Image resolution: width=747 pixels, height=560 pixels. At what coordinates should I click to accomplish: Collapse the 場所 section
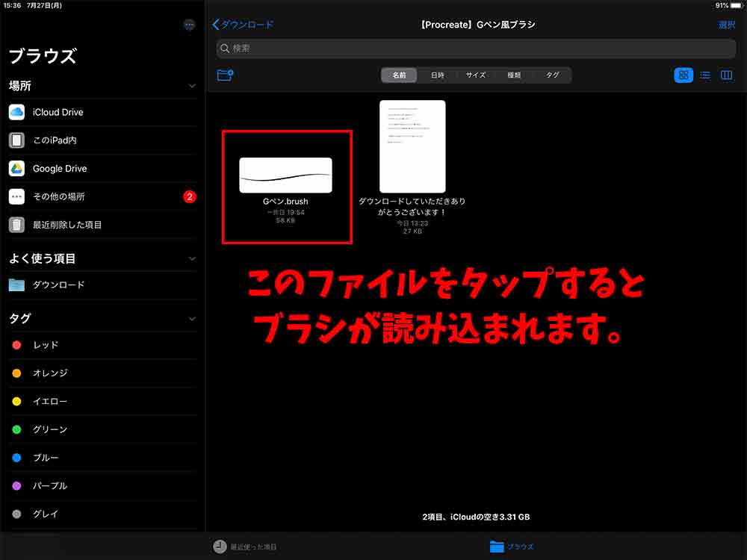[192, 86]
